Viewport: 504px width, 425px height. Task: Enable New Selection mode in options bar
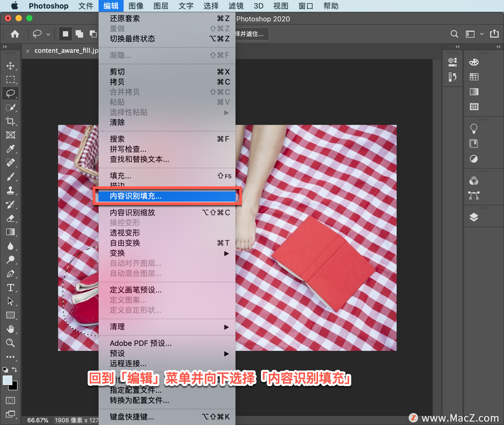click(65, 34)
